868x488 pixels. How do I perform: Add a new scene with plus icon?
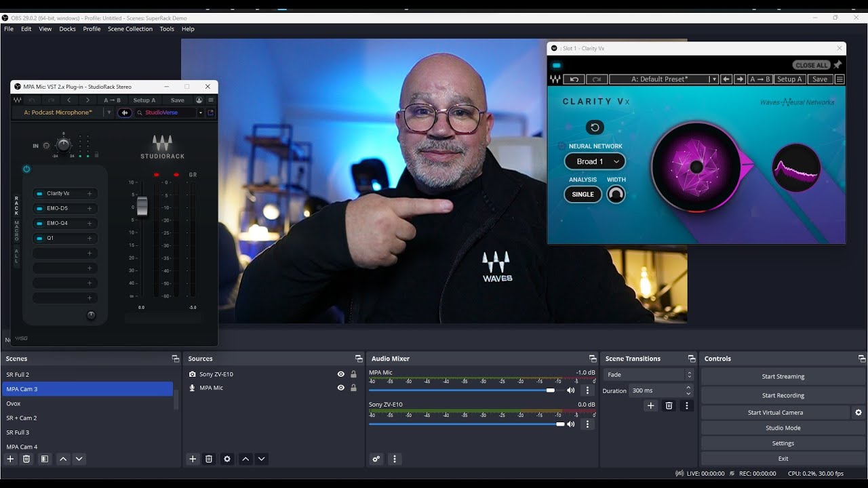tap(10, 459)
